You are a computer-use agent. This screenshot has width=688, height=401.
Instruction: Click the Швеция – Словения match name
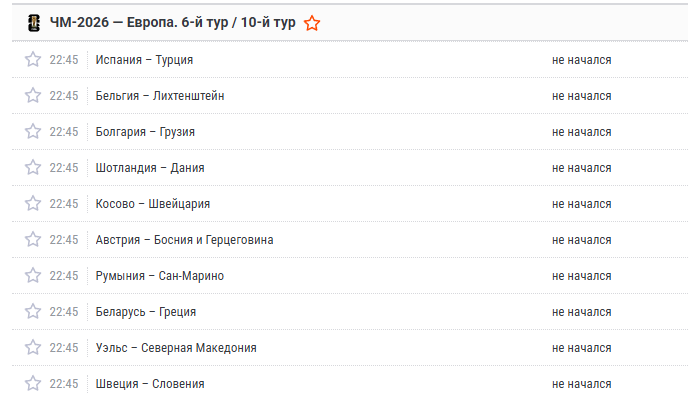(150, 384)
